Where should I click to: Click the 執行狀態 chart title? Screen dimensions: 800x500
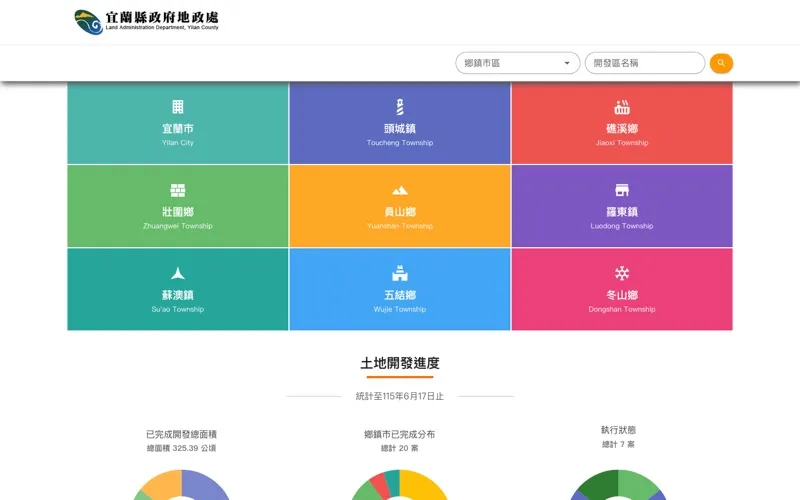click(x=618, y=430)
